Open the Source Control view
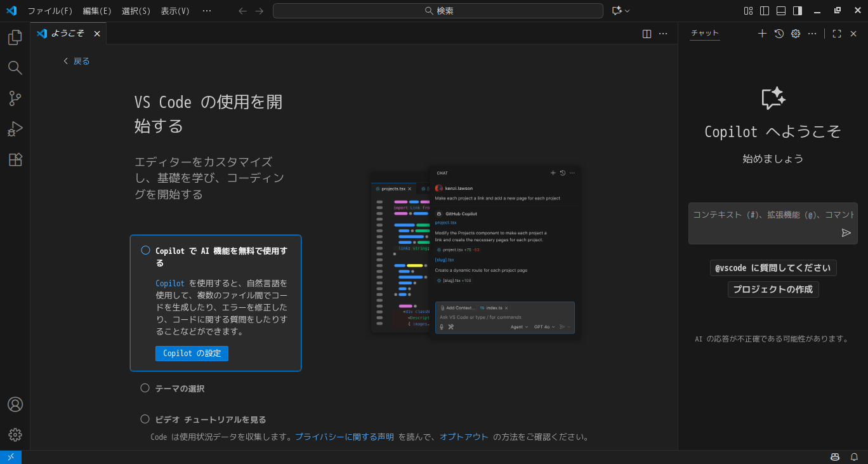The height and width of the screenshot is (464, 868). pyautogui.click(x=15, y=98)
